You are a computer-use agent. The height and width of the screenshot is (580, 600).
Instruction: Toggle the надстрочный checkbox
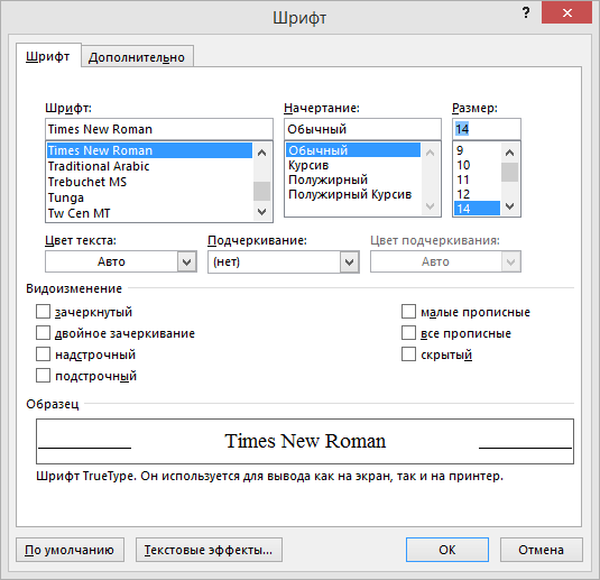[43, 354]
